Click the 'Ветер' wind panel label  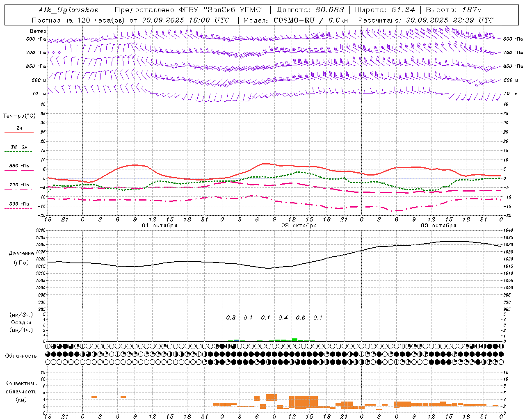pyautogui.click(x=38, y=31)
